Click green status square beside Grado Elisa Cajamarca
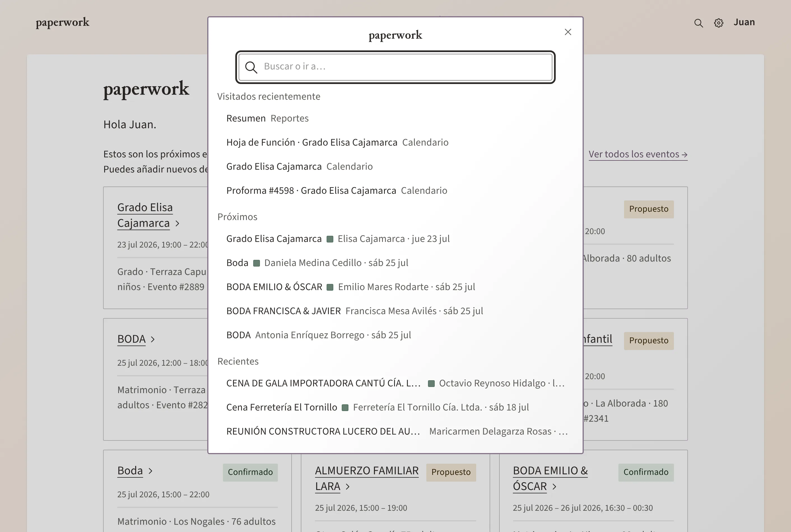Image resolution: width=791 pixels, height=532 pixels. pyautogui.click(x=329, y=239)
